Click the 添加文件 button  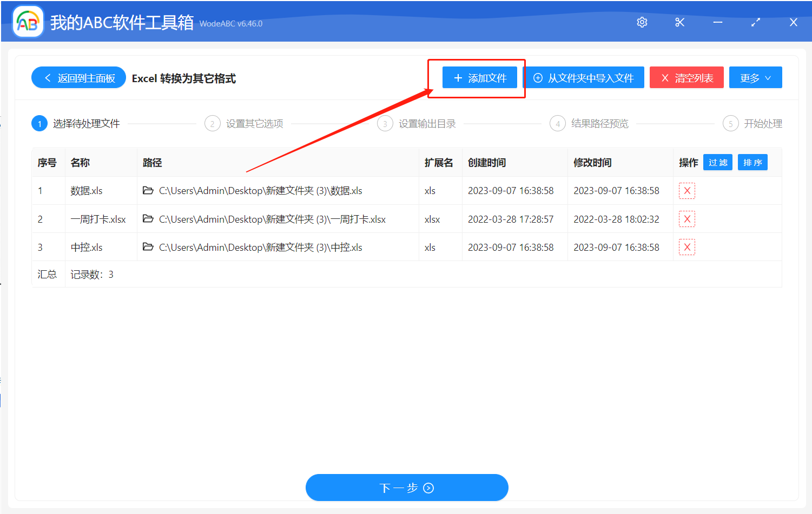(x=479, y=77)
